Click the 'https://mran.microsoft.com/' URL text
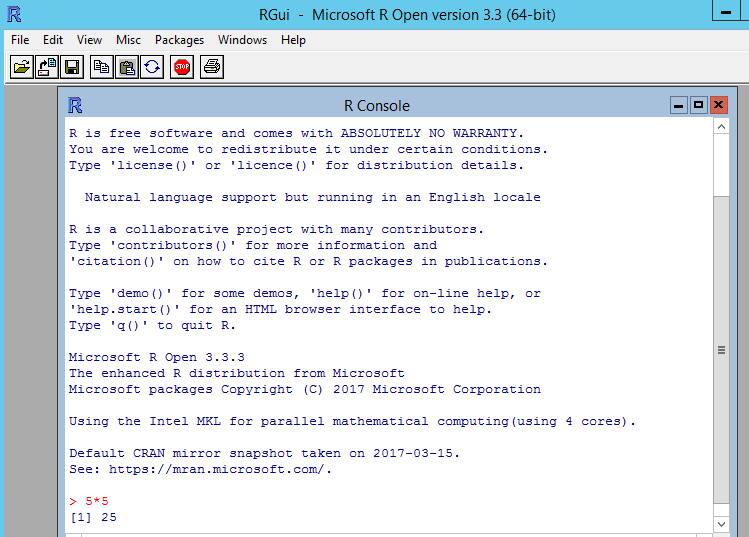This screenshot has height=537, width=749. coord(216,469)
